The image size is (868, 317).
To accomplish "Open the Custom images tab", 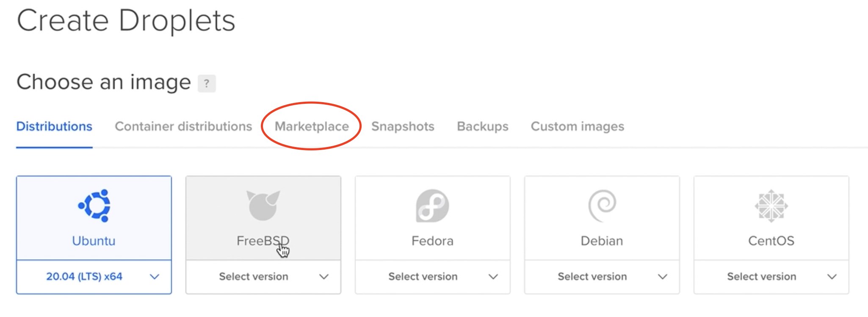I will [578, 126].
